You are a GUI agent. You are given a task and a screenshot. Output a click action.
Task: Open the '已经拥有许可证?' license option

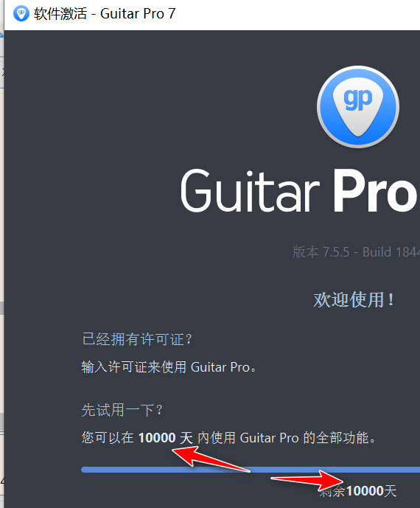click(x=137, y=339)
